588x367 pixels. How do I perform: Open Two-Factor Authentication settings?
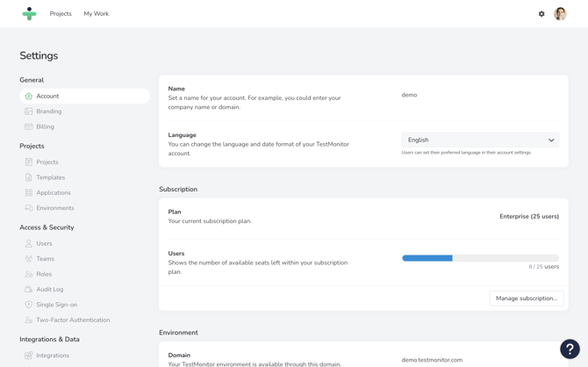[x=73, y=320]
